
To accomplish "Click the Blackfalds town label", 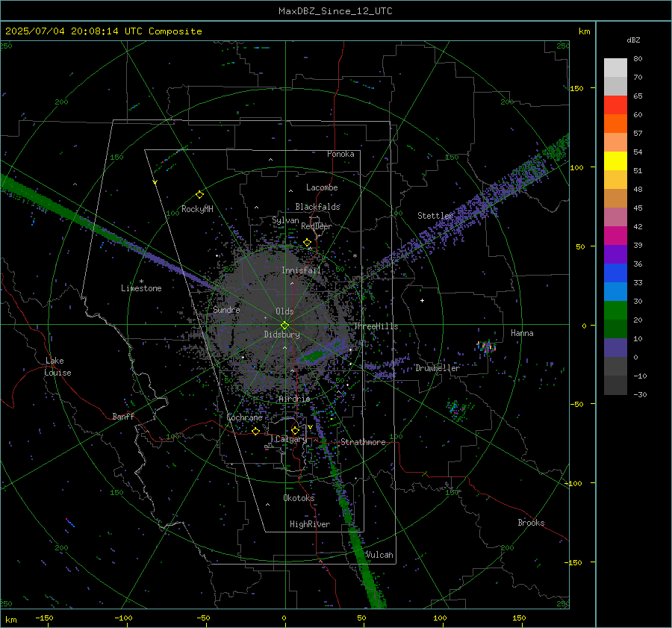I will [317, 207].
